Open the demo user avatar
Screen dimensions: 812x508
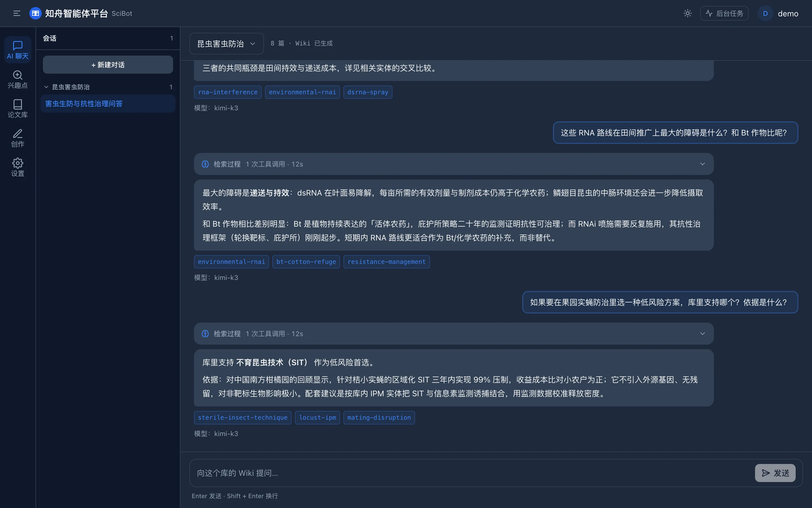pyautogui.click(x=765, y=14)
